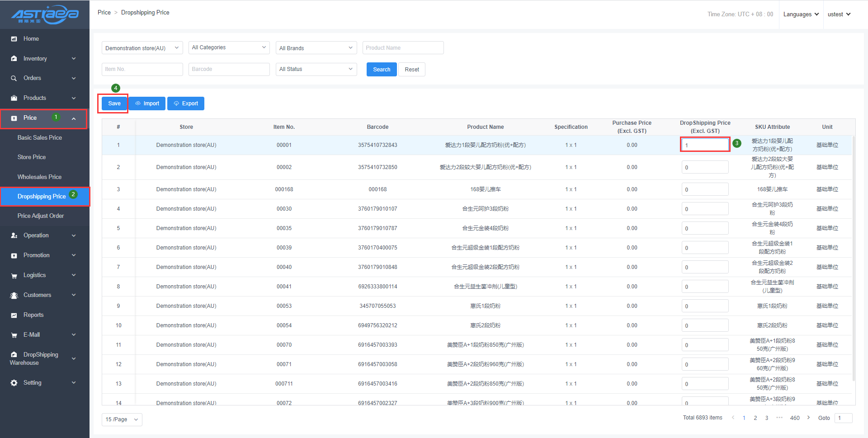Screen dimensions: 868x438
Task: Open Basic Sales Price submenu item
Action: point(40,137)
